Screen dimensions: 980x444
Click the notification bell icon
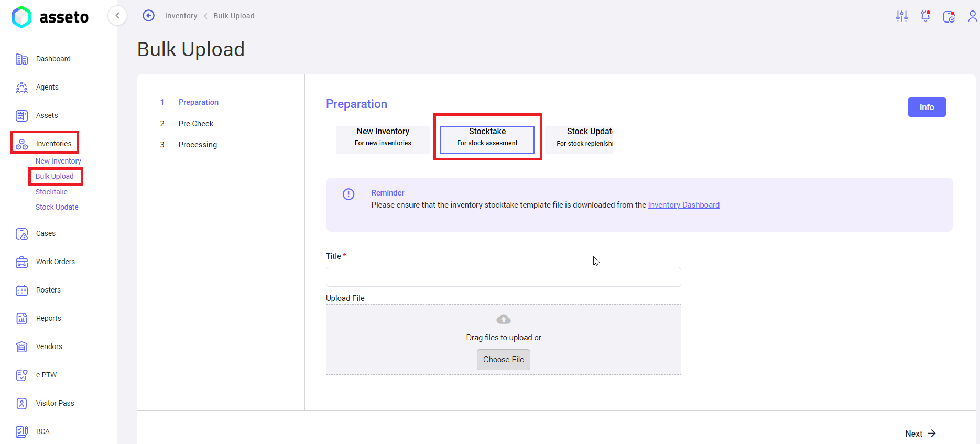pyautogui.click(x=925, y=16)
